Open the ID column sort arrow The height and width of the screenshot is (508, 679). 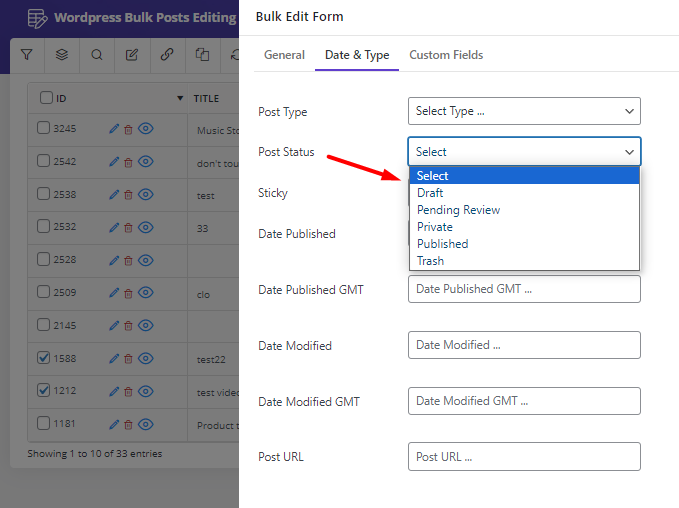point(180,98)
